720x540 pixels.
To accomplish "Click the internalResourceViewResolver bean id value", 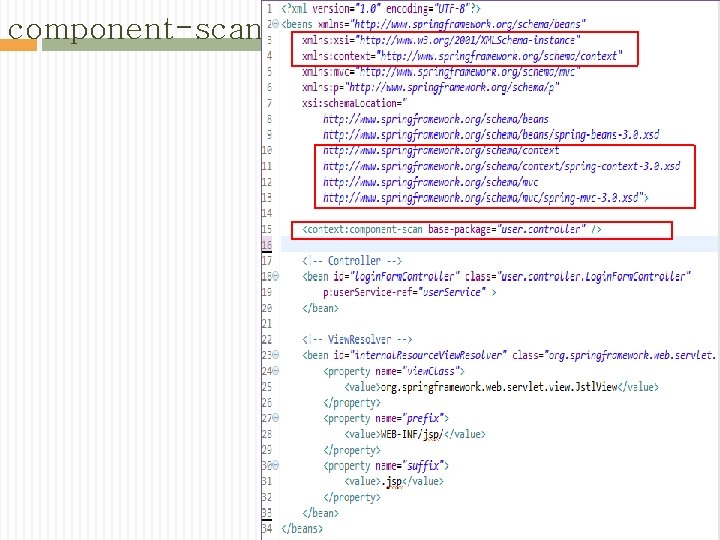I will [428, 355].
